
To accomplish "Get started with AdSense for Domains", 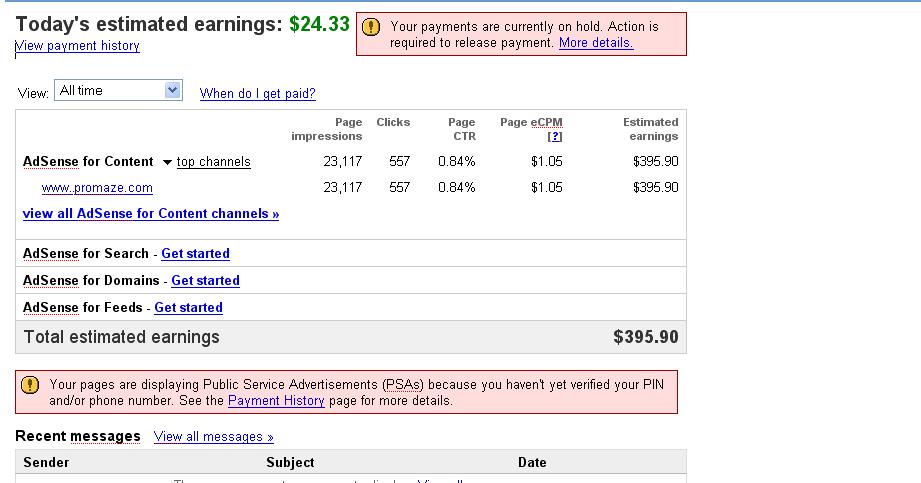I will [x=205, y=281].
